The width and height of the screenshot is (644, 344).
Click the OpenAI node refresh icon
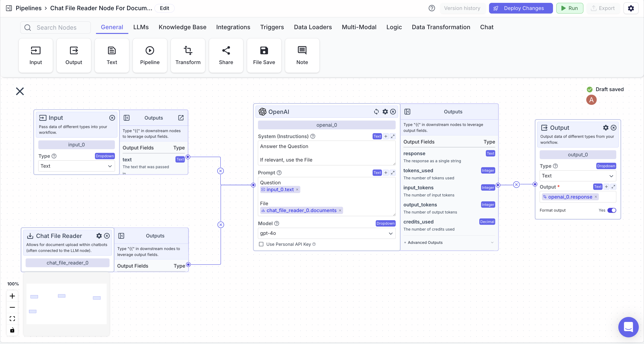coord(376,112)
